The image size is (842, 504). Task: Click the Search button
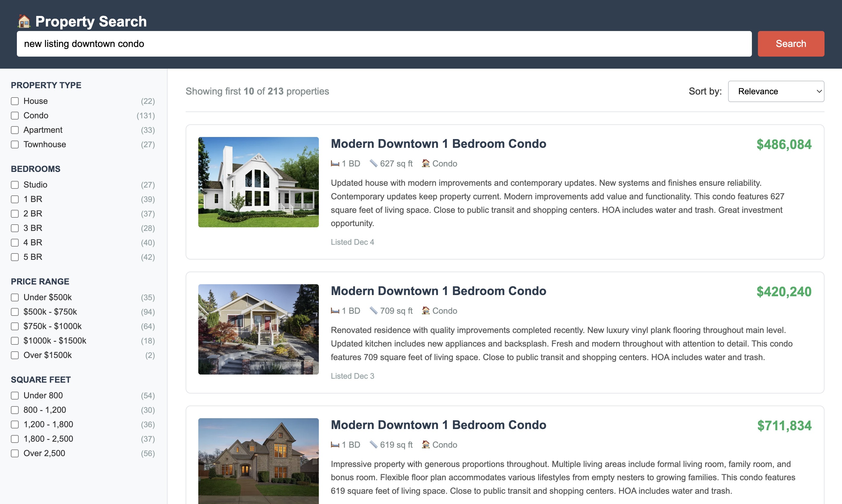click(791, 43)
